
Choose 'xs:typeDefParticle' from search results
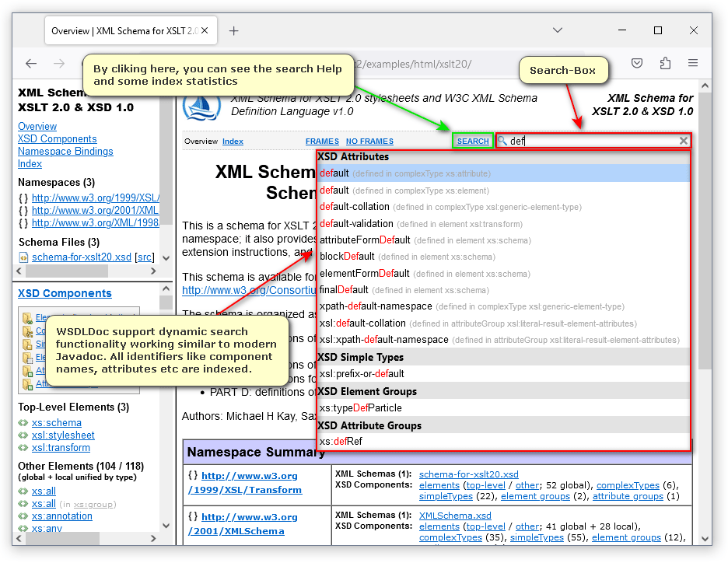[x=360, y=407]
